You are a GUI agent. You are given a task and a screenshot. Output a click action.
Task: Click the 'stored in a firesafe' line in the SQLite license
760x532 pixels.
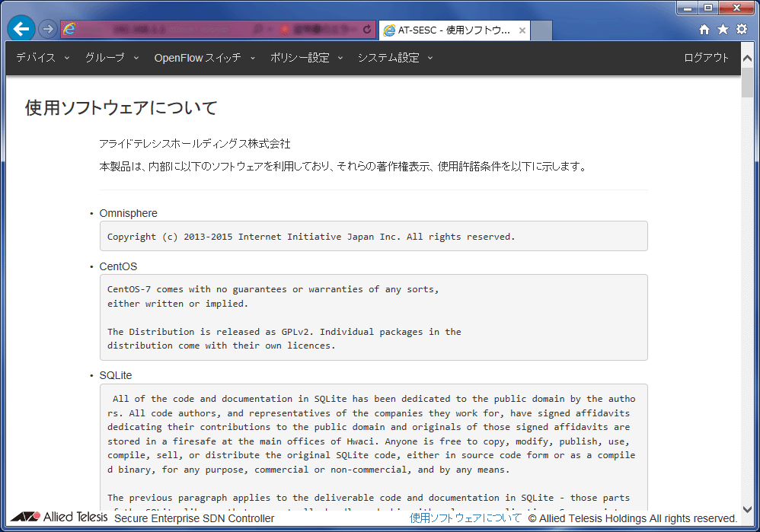click(x=369, y=441)
